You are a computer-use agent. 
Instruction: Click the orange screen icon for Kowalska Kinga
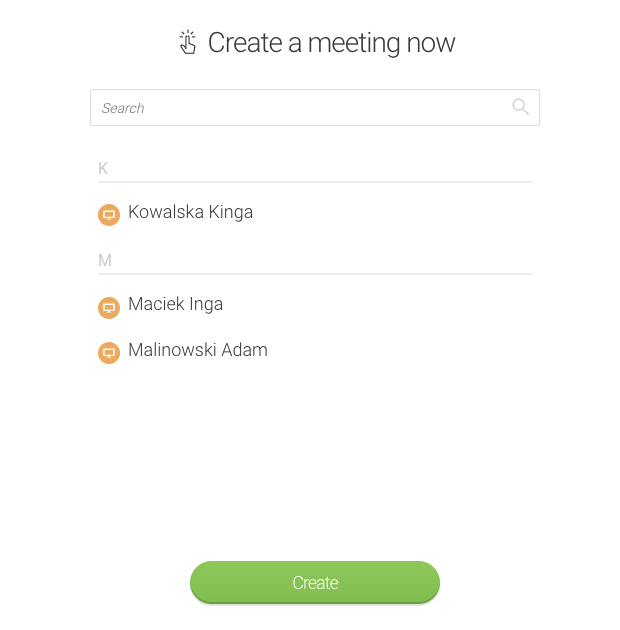point(109,215)
